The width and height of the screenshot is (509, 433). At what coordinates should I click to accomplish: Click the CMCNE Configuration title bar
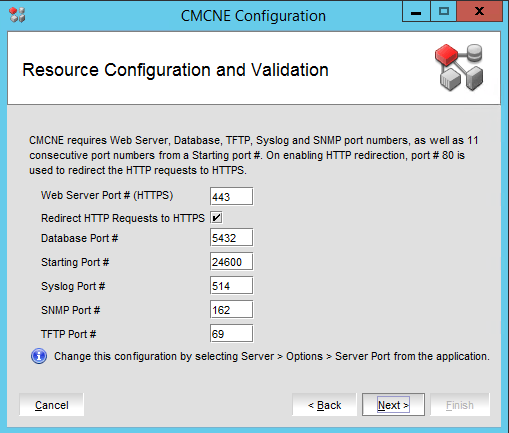click(x=253, y=16)
